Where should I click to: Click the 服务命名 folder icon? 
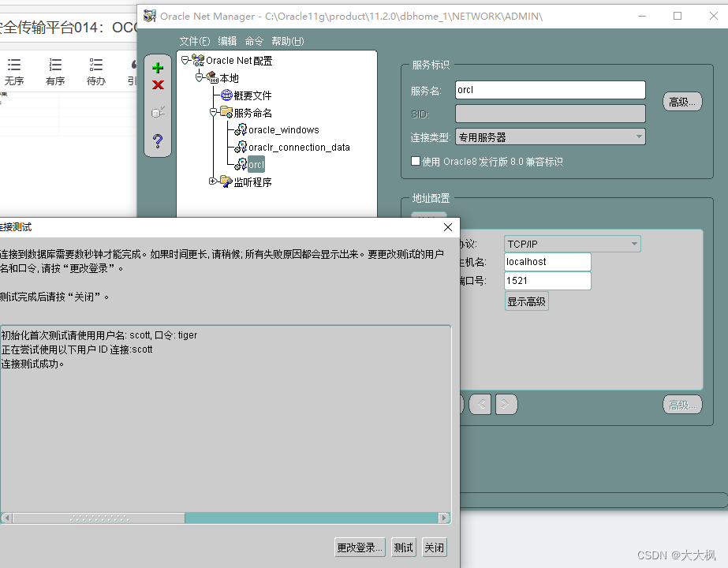point(226,112)
